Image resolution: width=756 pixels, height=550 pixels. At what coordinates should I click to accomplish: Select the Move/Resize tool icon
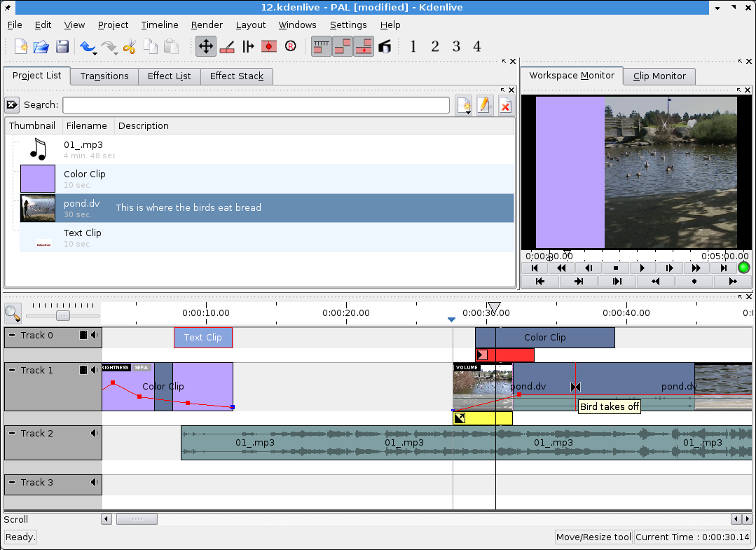coord(206,47)
